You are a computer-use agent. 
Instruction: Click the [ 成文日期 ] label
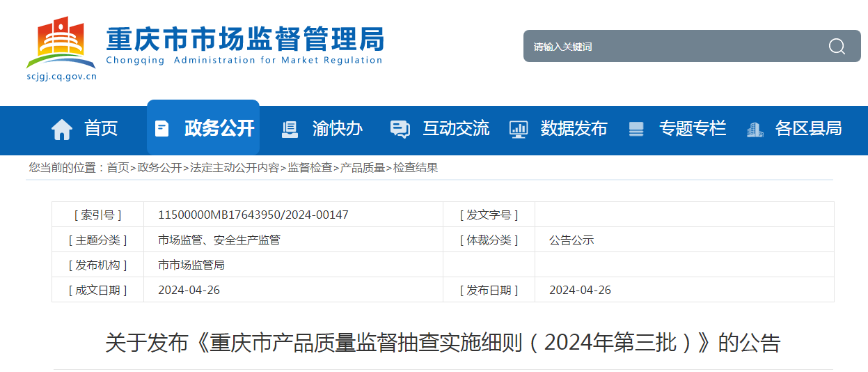coord(98,290)
